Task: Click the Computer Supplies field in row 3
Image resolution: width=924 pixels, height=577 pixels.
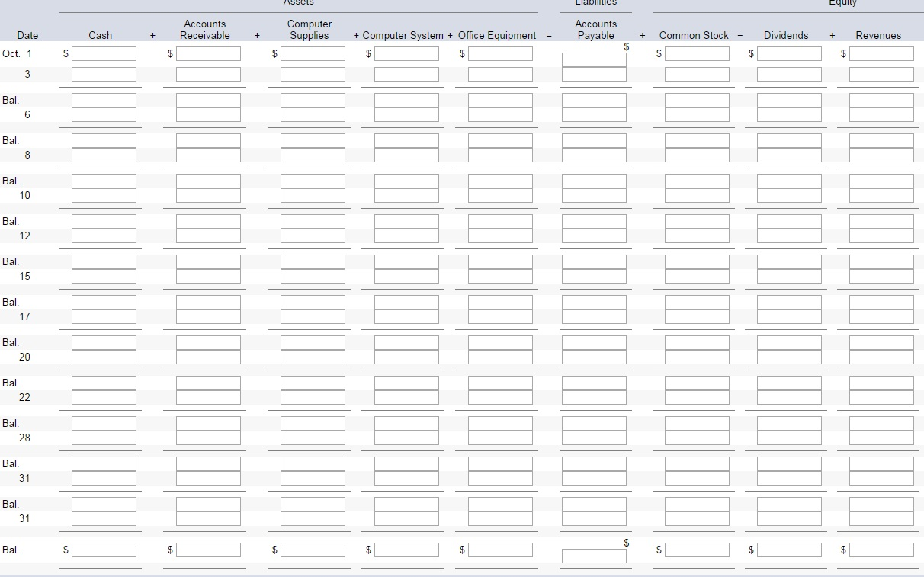Action: tap(313, 74)
